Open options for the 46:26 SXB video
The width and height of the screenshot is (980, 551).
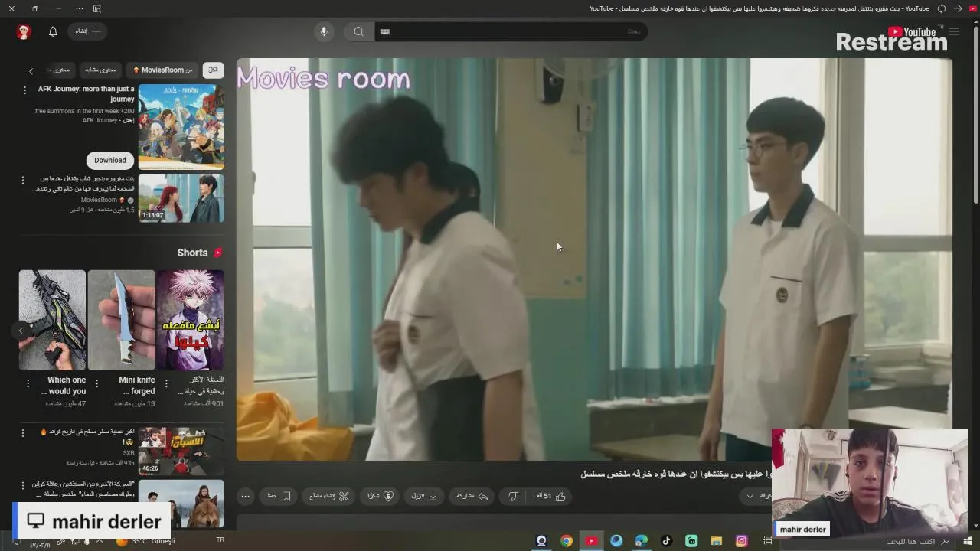(x=22, y=433)
